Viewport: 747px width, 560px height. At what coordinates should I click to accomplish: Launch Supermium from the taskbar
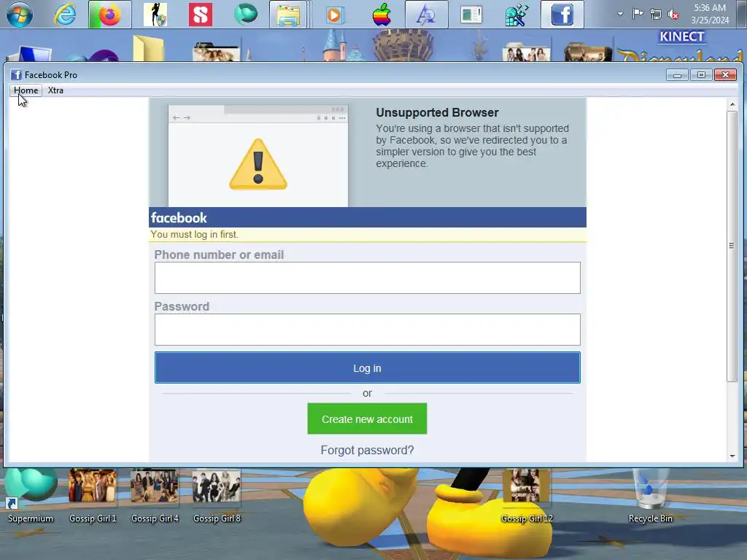click(246, 14)
